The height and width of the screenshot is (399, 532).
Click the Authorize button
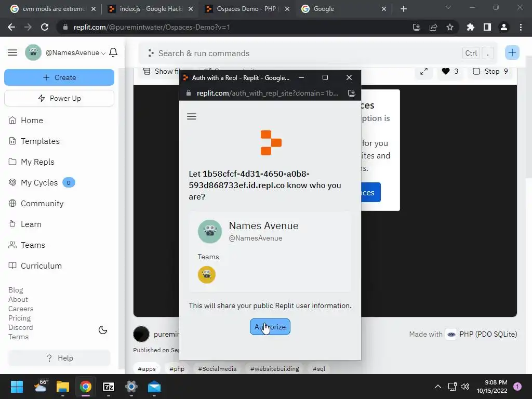tap(270, 327)
